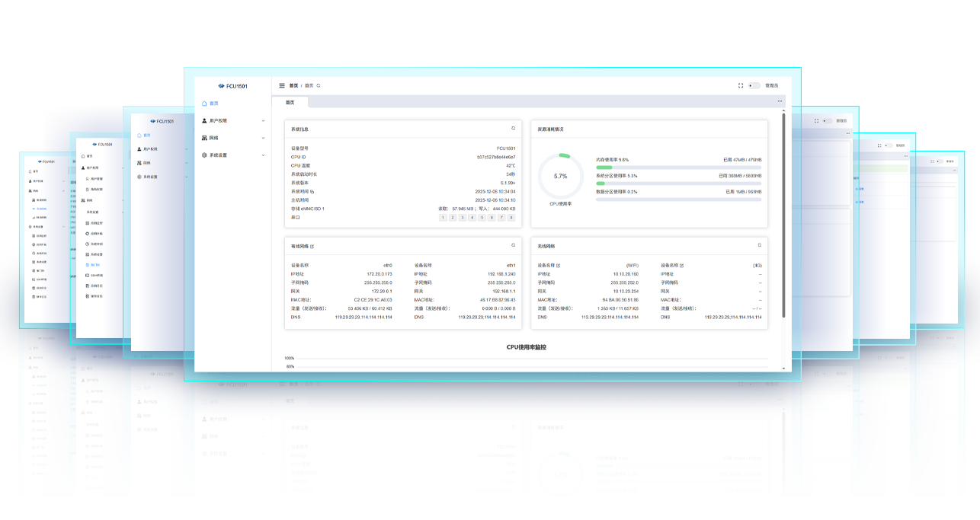Click the refresh icon on the 无线网络 panel

tap(759, 245)
